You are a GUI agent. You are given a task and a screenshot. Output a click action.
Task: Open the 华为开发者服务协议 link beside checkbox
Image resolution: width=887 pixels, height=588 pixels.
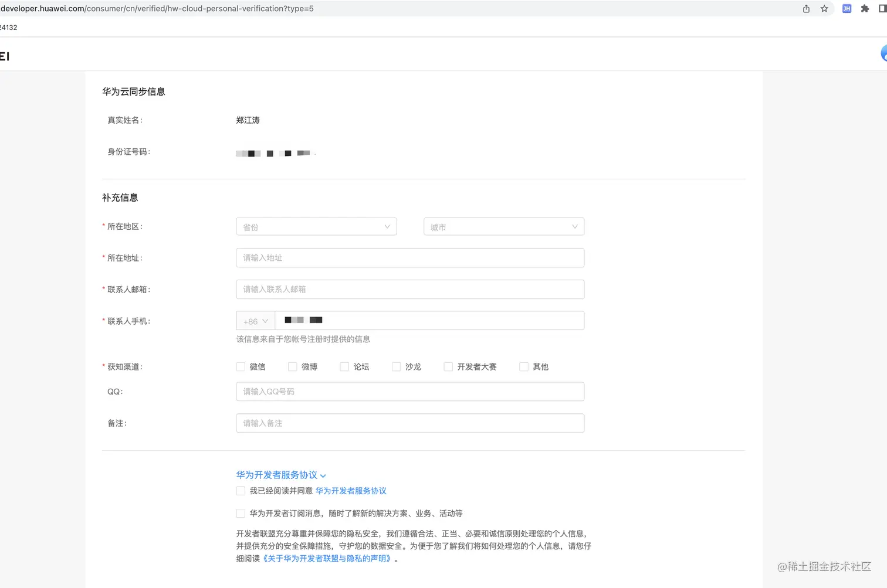pyautogui.click(x=351, y=491)
